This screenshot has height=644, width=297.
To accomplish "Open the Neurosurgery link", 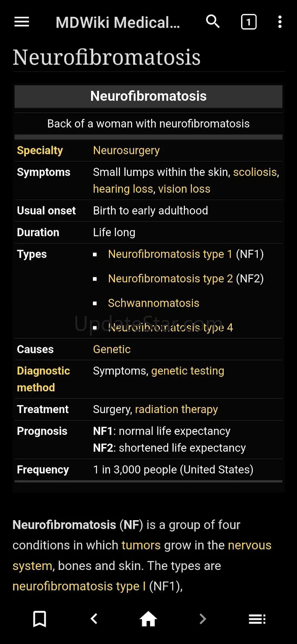I will [x=126, y=151].
